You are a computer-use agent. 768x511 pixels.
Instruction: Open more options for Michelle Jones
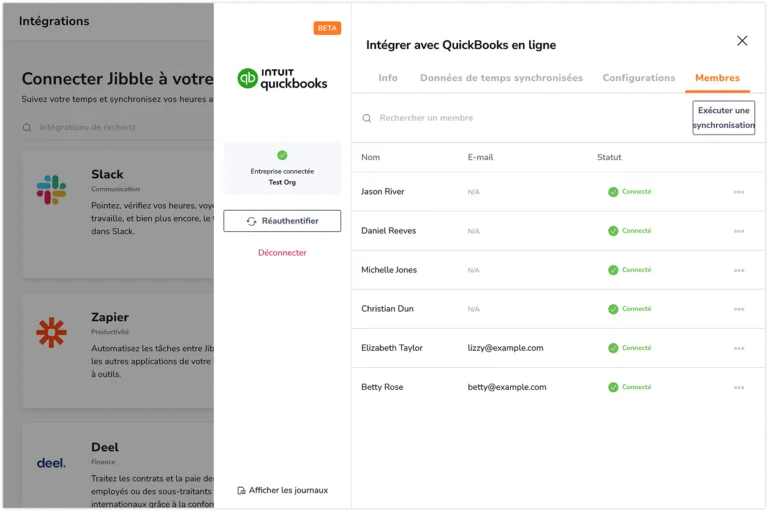coord(739,270)
